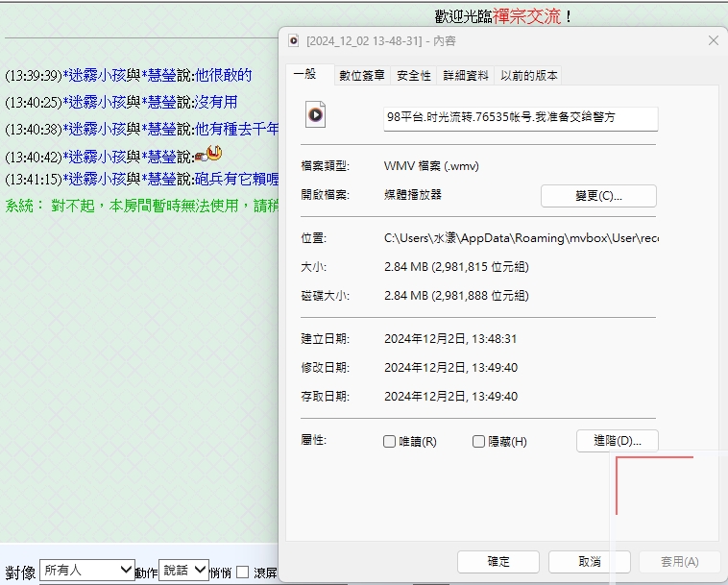
Task: Click the 變更(C)... button
Action: (598, 196)
